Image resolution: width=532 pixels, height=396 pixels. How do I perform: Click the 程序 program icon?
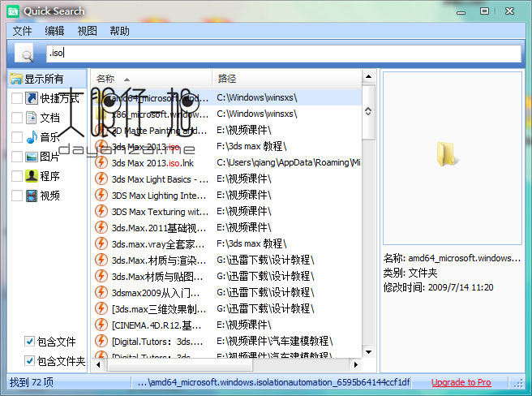tap(32, 176)
